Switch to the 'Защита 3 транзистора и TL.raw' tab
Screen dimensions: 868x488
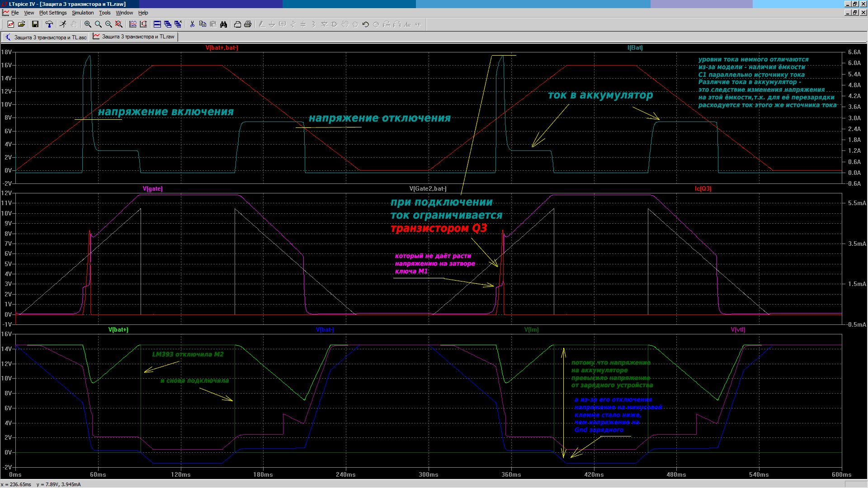[x=134, y=37]
